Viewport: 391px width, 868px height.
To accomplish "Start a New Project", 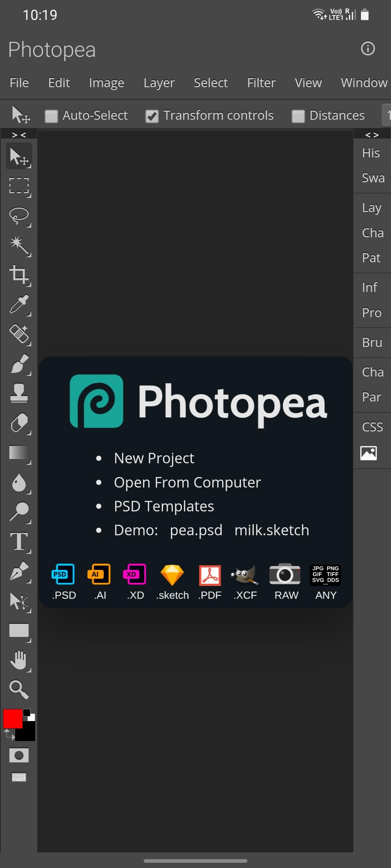I will (x=154, y=458).
